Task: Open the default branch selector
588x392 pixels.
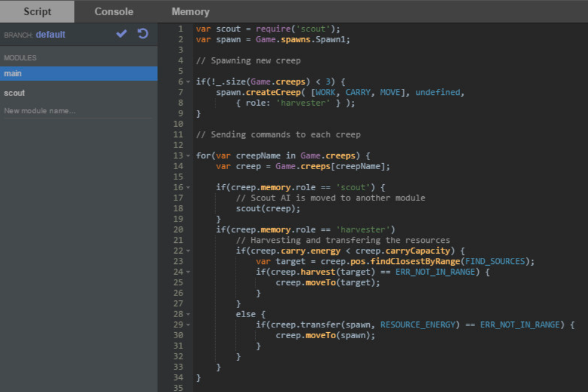Action: [x=51, y=34]
